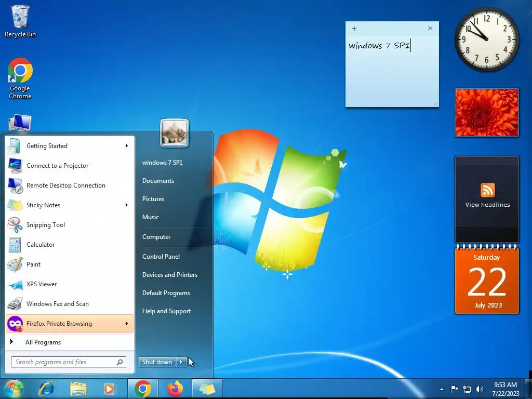Launch Remote Desktop Connection via its label
532x399 pixels.
[66, 185]
